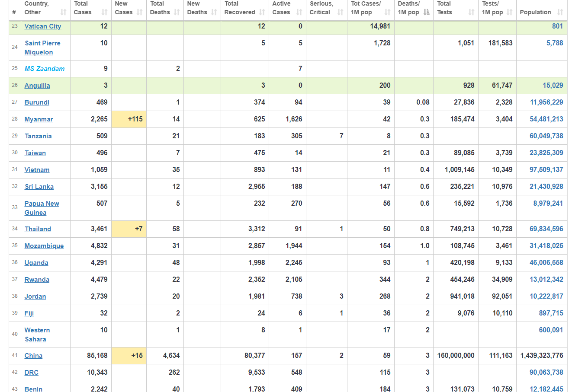The height and width of the screenshot is (392, 572).
Task: Sort by Deaths/1M pop arrow icon
Action: [427, 12]
